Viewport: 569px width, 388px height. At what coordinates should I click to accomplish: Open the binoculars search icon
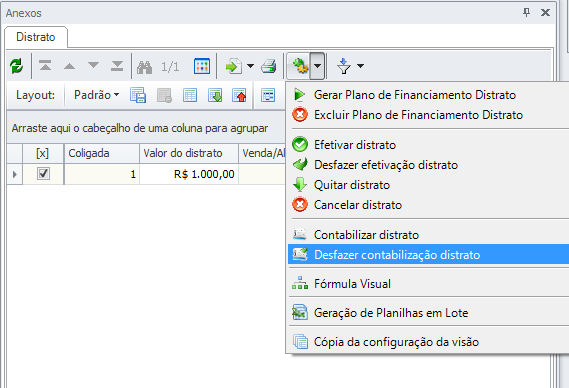(x=144, y=67)
